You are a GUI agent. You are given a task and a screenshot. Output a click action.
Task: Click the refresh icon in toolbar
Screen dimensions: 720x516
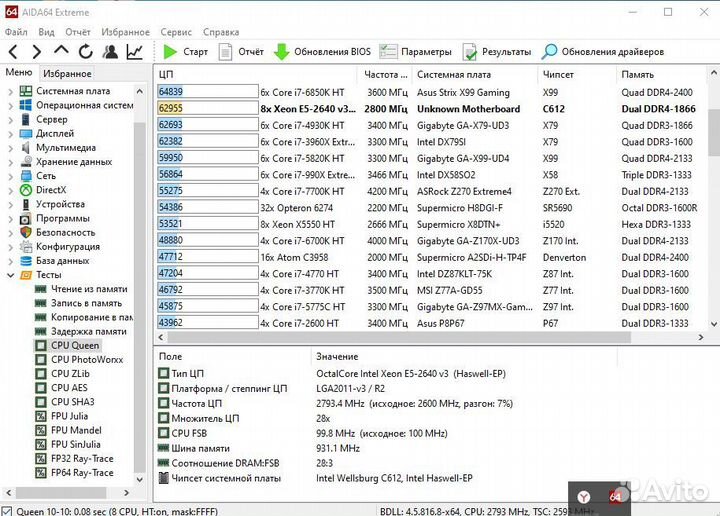(87, 51)
